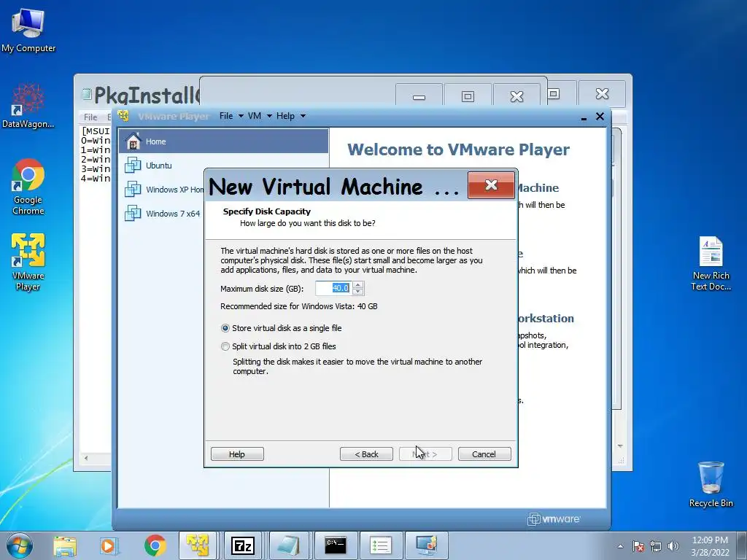
Task: Click the network tray icon
Action: tap(656, 546)
